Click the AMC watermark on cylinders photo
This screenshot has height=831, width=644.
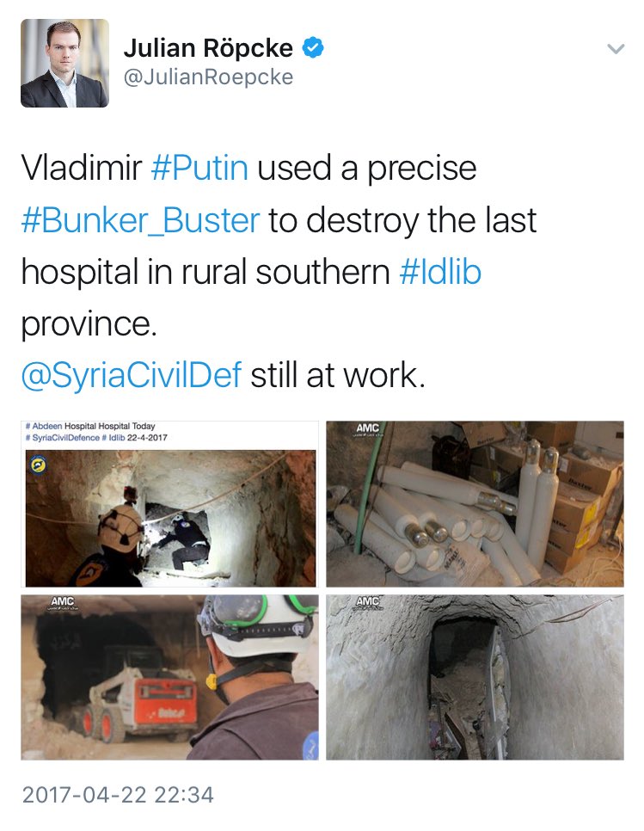click(x=367, y=429)
